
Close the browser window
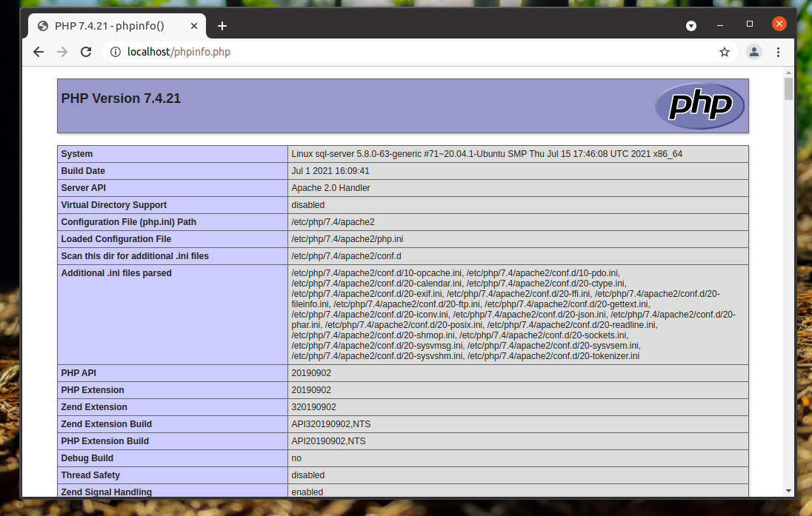[779, 24]
